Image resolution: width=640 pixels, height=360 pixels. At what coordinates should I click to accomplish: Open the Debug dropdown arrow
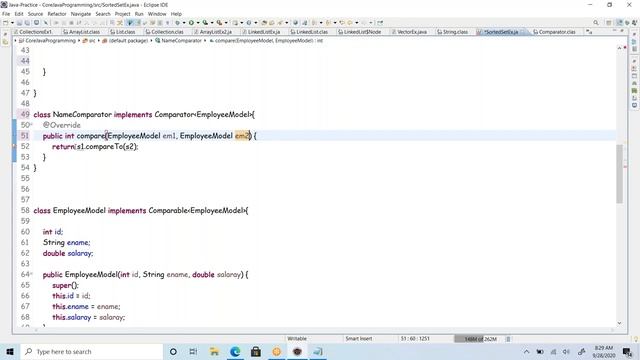pos(184,23)
